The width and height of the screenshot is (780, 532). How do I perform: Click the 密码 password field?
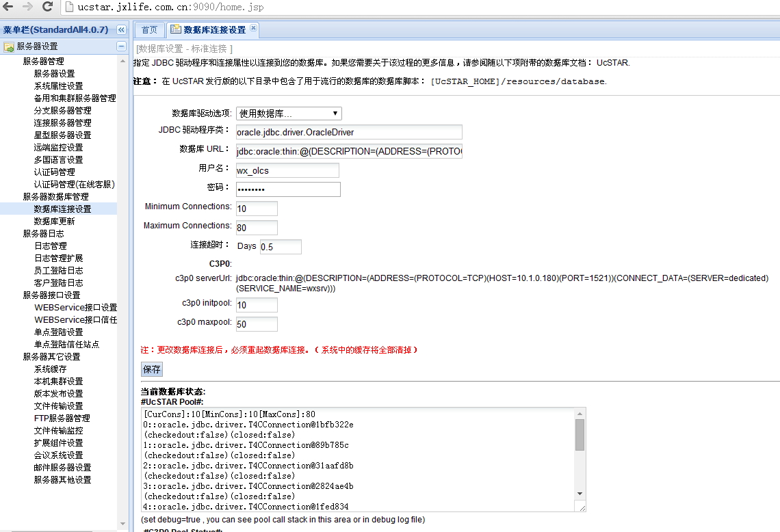[x=288, y=189]
